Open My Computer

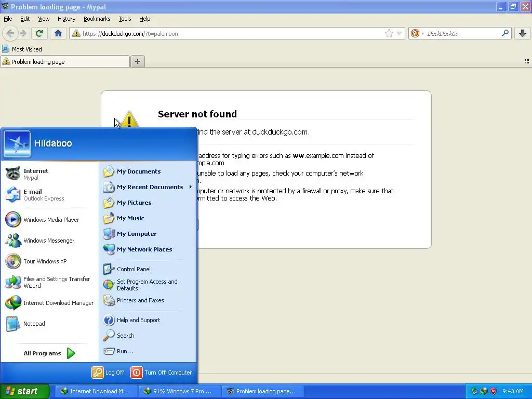pyautogui.click(x=148, y=234)
